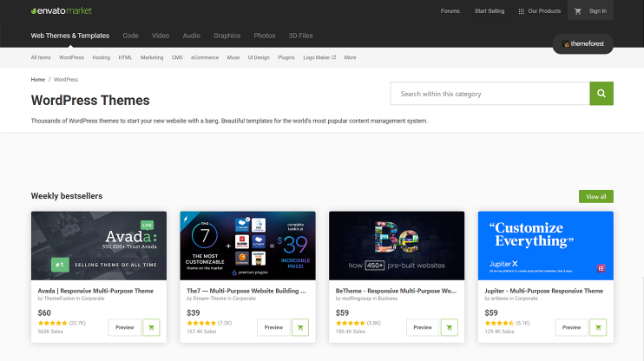Image resolution: width=644 pixels, height=361 pixels.
Task: Select Web Themes & Templates tab
Action: tap(69, 36)
